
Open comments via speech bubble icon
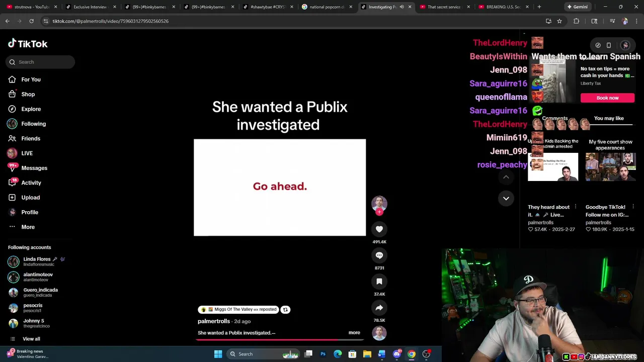click(x=379, y=255)
